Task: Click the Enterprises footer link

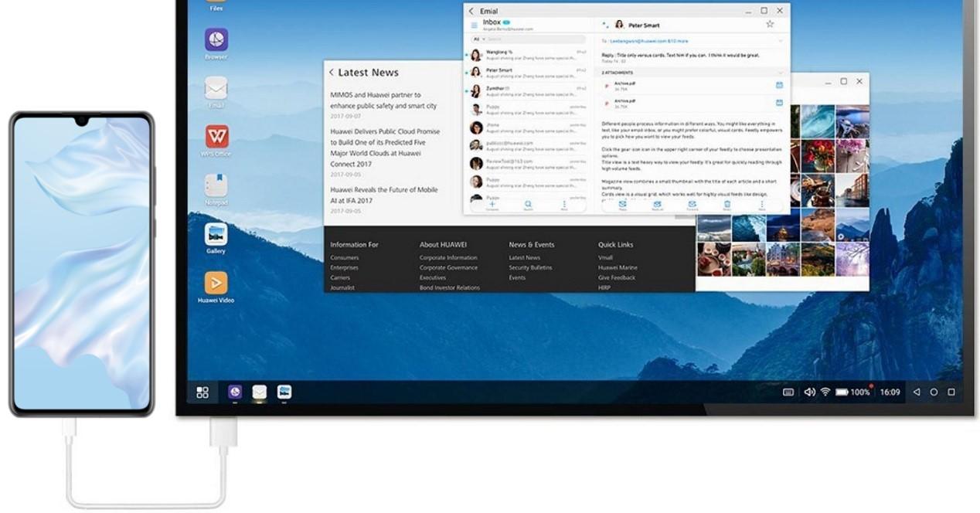Action: pos(344,267)
